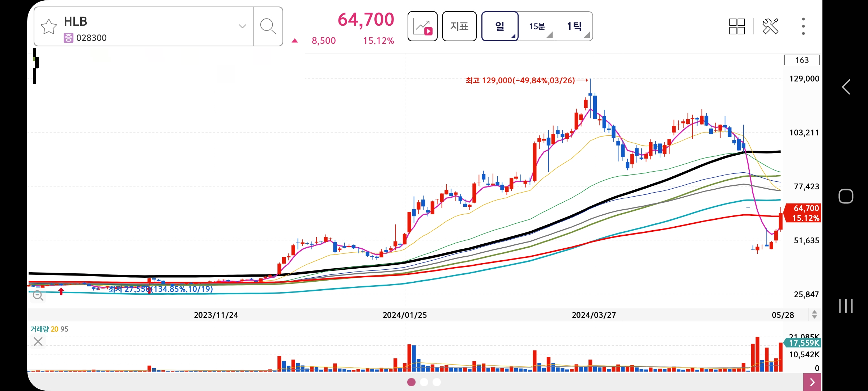Viewport: 868px width, 391px height.
Task: Open the split-screen grid layout icon
Action: pyautogui.click(x=737, y=26)
